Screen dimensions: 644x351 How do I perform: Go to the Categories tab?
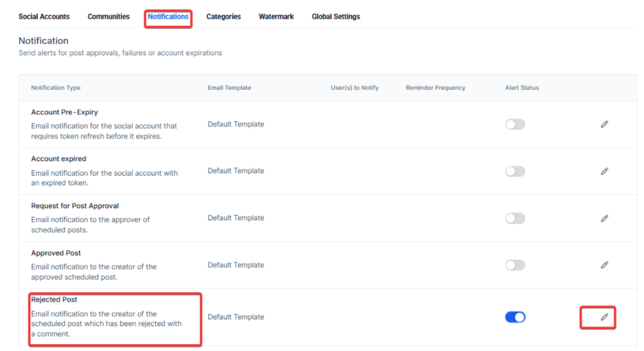[x=223, y=17]
